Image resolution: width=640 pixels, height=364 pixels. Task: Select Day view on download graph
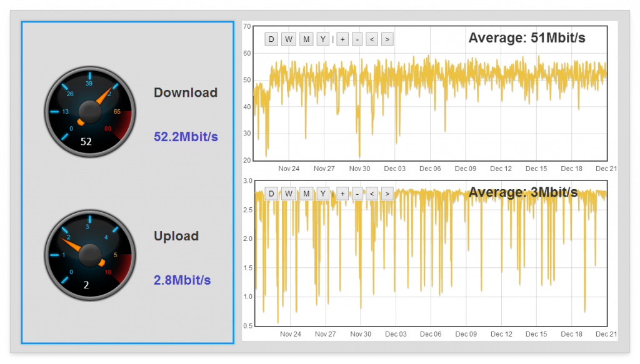271,39
